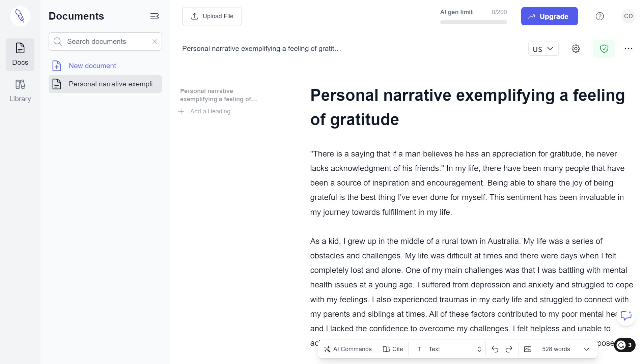Open the help question mark icon
This screenshot has height=364, width=643.
point(599,16)
